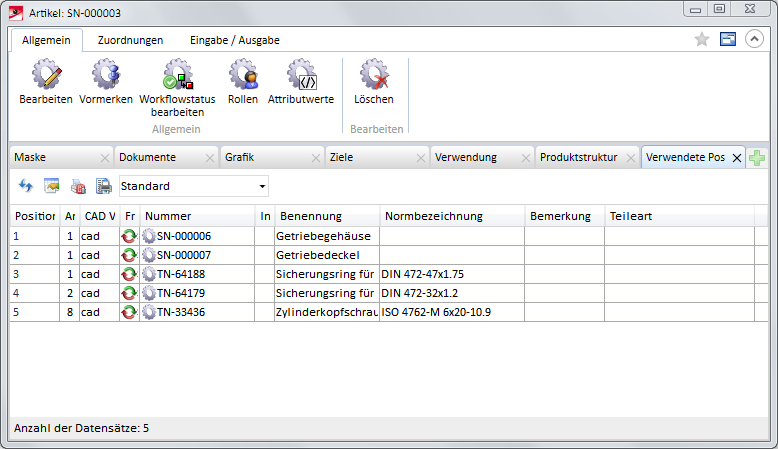Open Workflowstatus bearbeiten
The image size is (778, 449).
177,76
